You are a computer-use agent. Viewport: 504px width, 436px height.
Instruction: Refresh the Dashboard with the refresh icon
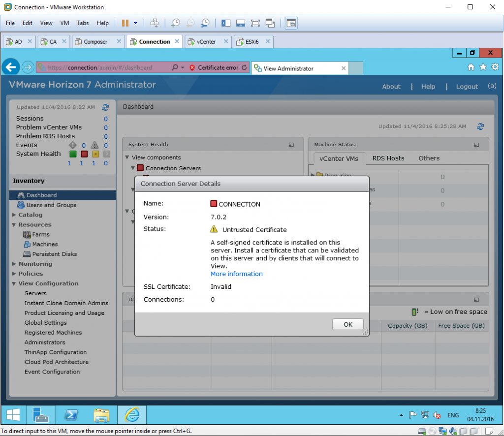point(480,126)
